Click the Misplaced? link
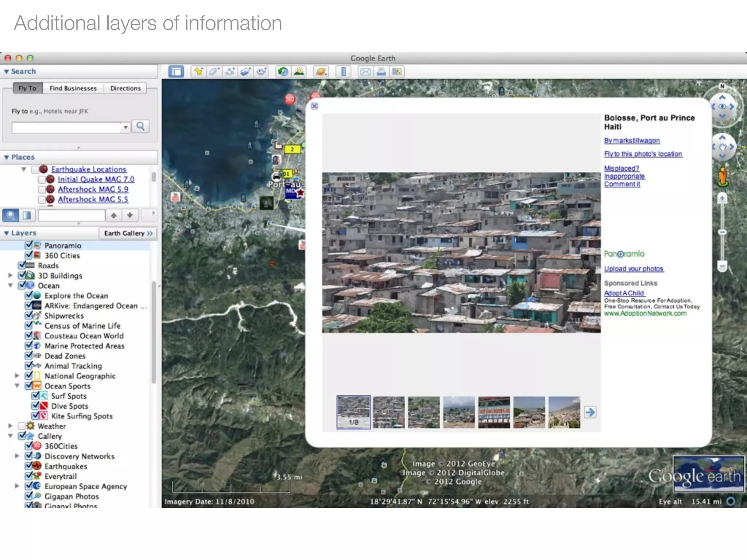747x560 pixels. [622, 168]
